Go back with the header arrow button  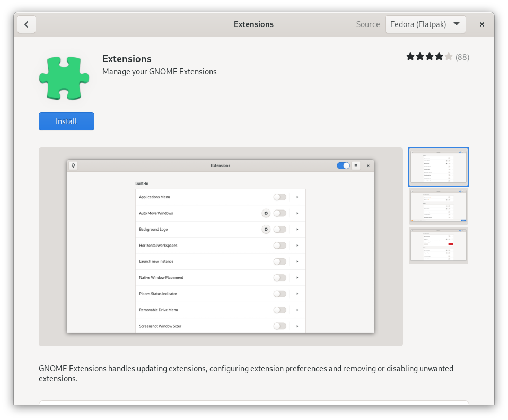[27, 24]
